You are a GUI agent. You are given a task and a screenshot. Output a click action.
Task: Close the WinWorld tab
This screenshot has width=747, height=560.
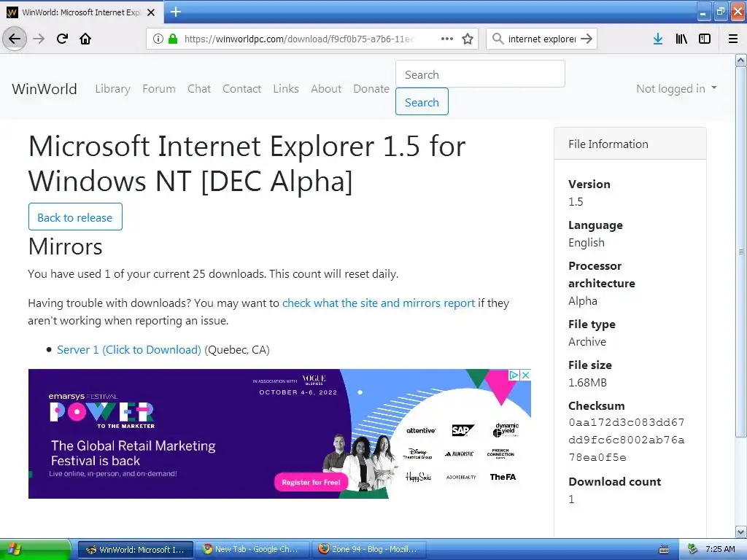[151, 12]
